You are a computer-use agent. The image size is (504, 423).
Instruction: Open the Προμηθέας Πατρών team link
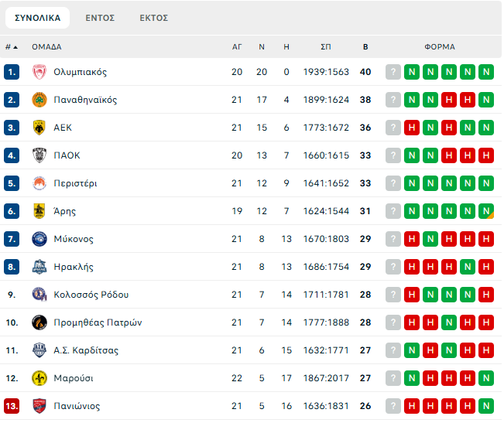pyautogui.click(x=98, y=322)
